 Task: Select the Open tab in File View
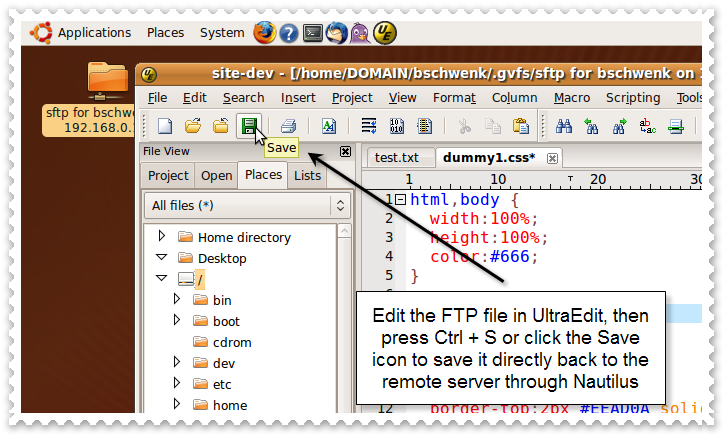coord(216,176)
